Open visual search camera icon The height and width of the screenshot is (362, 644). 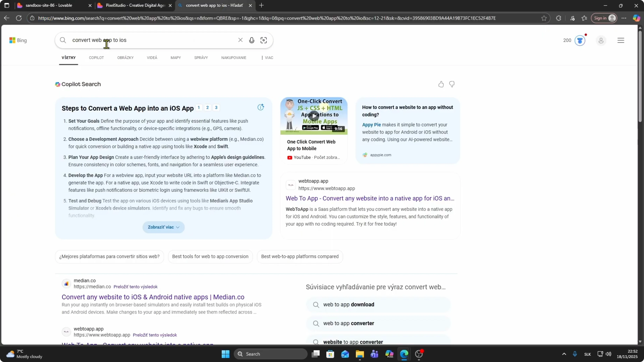264,40
